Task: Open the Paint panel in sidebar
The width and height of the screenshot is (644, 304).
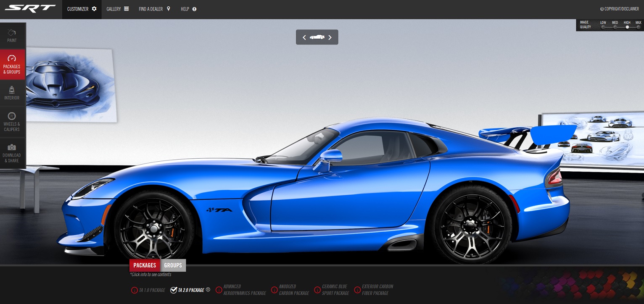Action: [x=12, y=36]
